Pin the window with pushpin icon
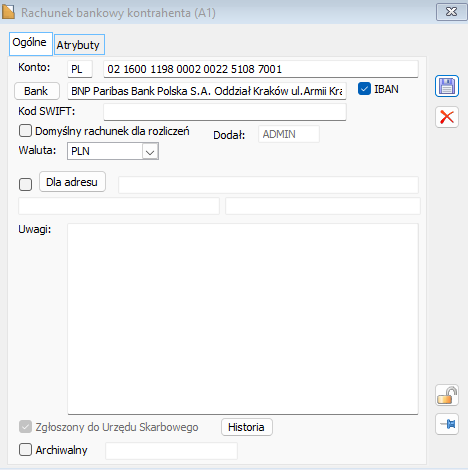 click(447, 424)
